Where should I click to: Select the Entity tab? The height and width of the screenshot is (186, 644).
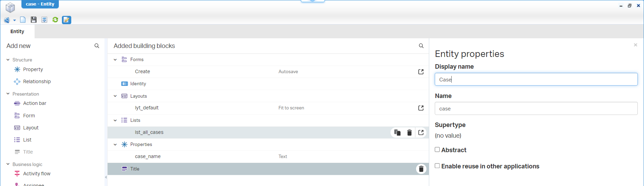click(17, 31)
